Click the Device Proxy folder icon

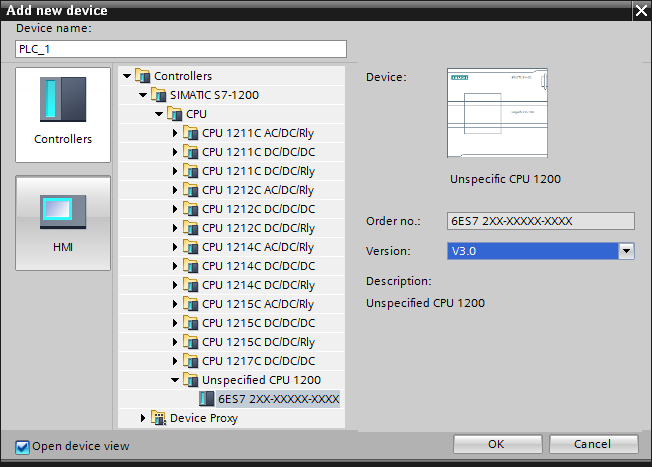click(158, 418)
